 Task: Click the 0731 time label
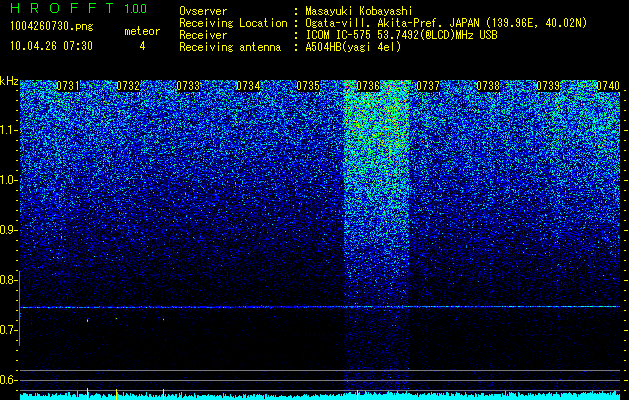point(68,86)
